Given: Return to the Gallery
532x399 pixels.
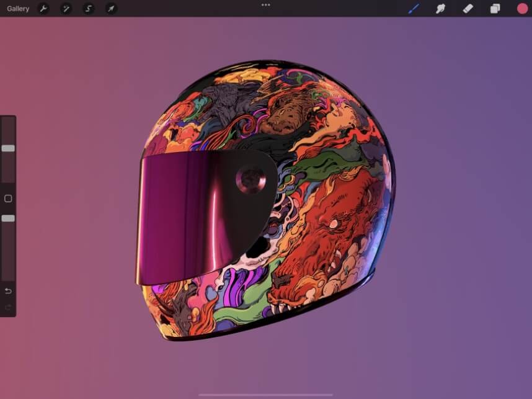Looking at the screenshot, I should click(18, 8).
